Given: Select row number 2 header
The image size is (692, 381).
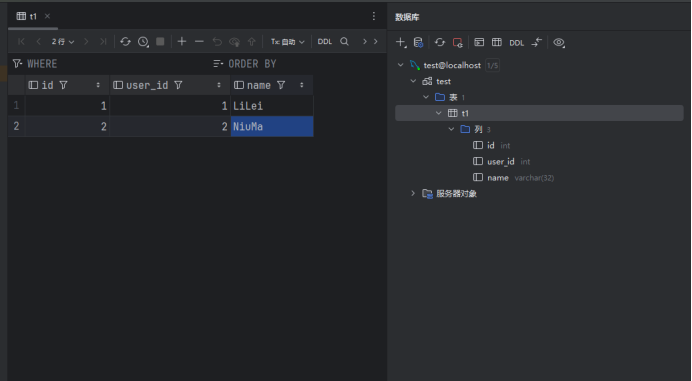Looking at the screenshot, I should [16, 126].
